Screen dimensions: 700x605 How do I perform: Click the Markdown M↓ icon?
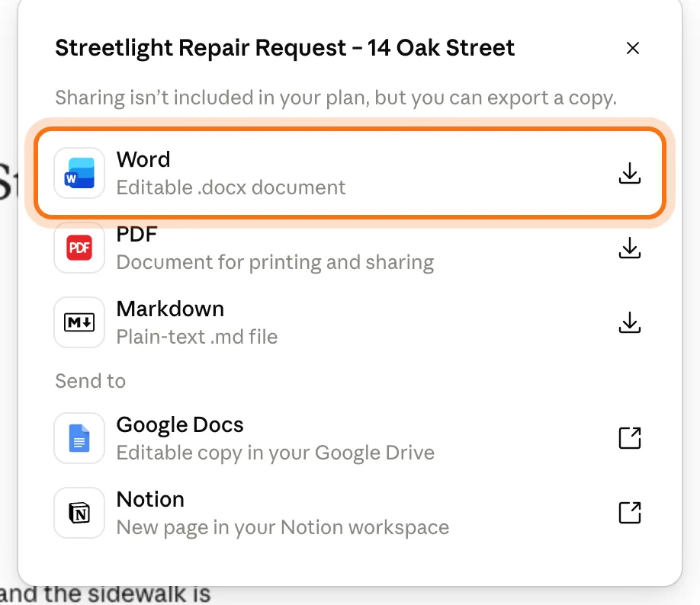[79, 322]
